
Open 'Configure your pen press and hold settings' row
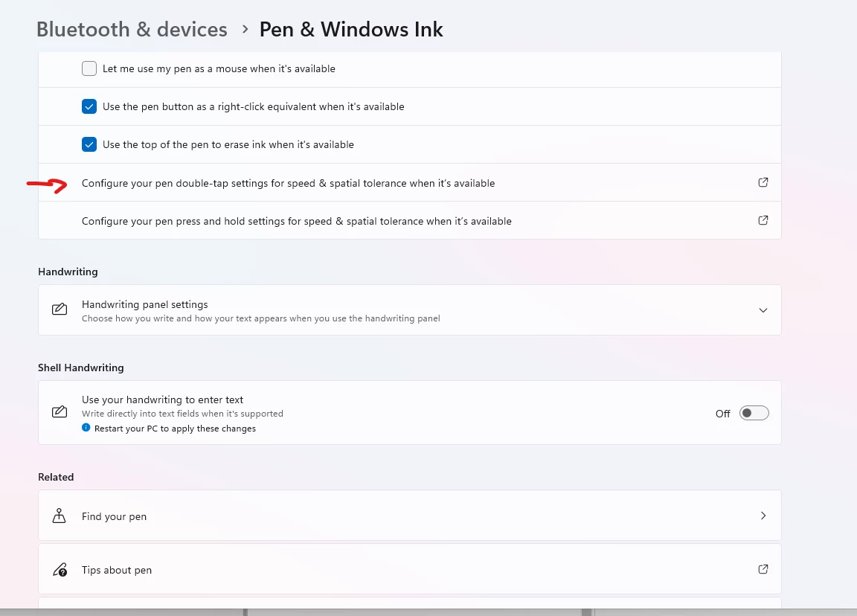(410, 220)
